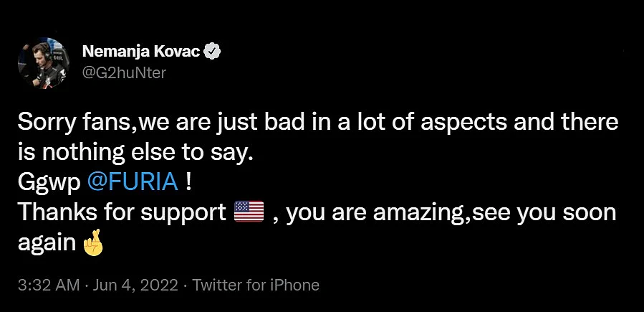The height and width of the screenshot is (312, 644).
Task: Click the word 'again' on the last line
Action: [47, 244]
